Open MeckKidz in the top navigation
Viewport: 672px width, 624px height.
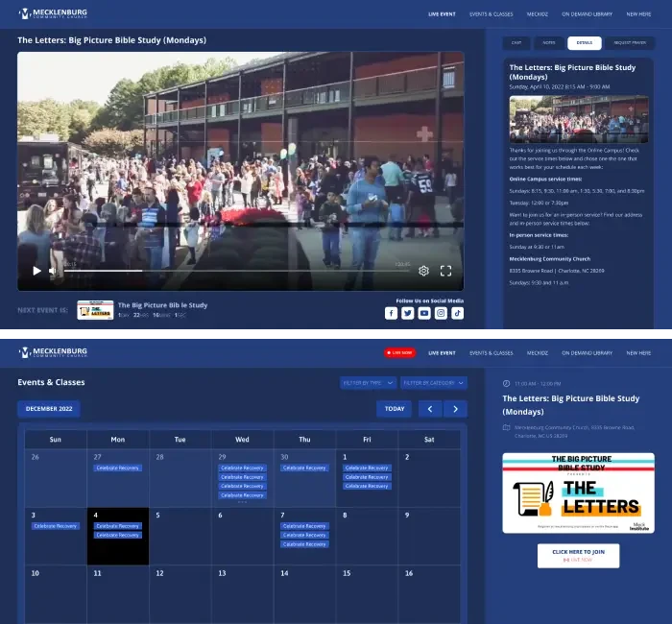point(538,14)
